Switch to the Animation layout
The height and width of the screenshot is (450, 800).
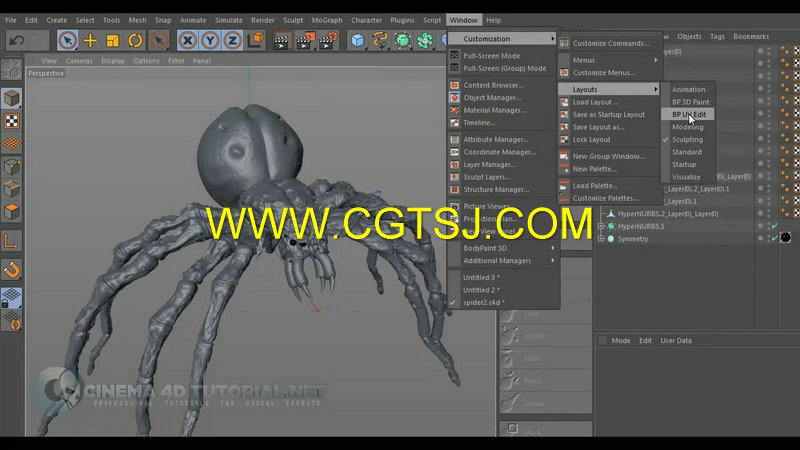pos(688,89)
